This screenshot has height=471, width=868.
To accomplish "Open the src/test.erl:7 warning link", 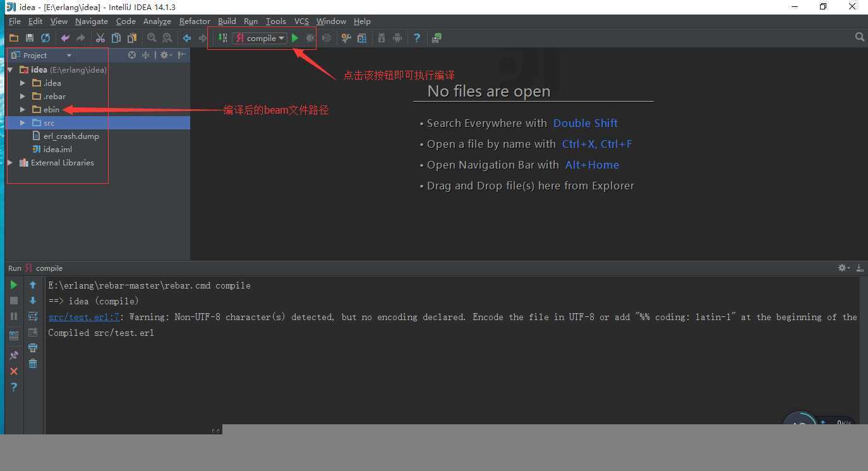I will [84, 317].
